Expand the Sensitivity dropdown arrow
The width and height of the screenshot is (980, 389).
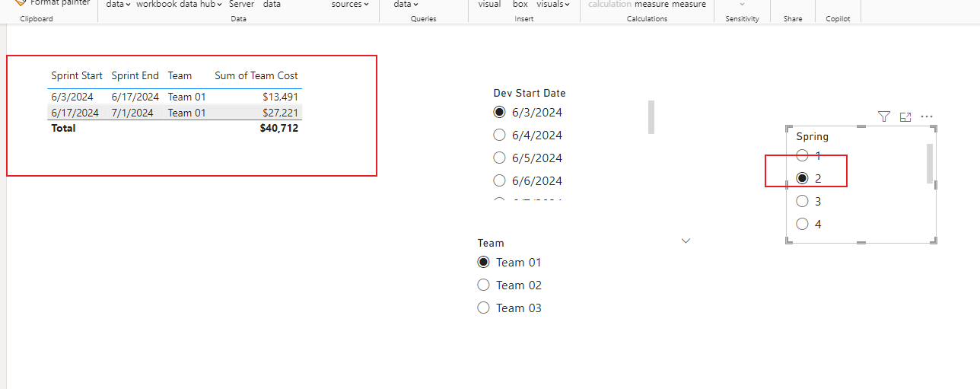(742, 5)
